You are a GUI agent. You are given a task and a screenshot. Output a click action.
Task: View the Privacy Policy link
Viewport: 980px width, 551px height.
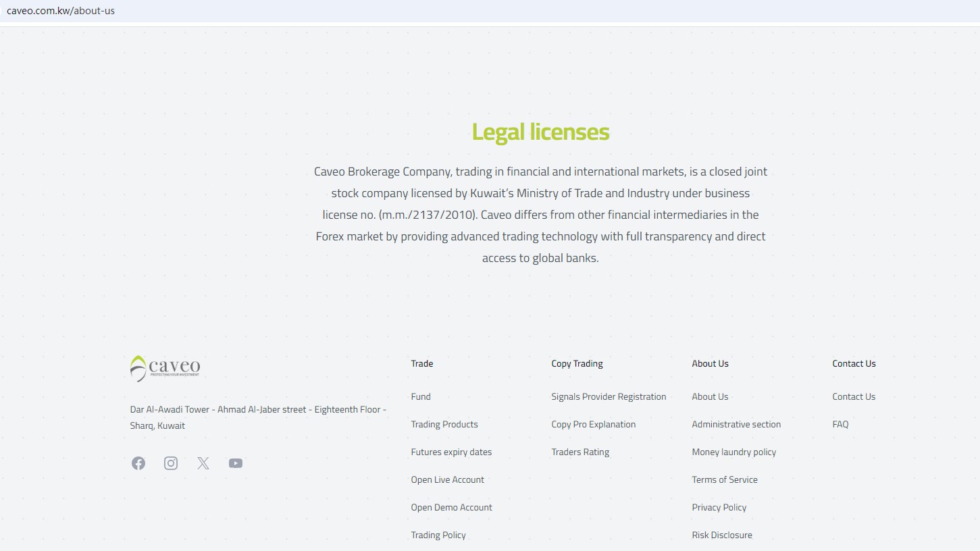[719, 508]
